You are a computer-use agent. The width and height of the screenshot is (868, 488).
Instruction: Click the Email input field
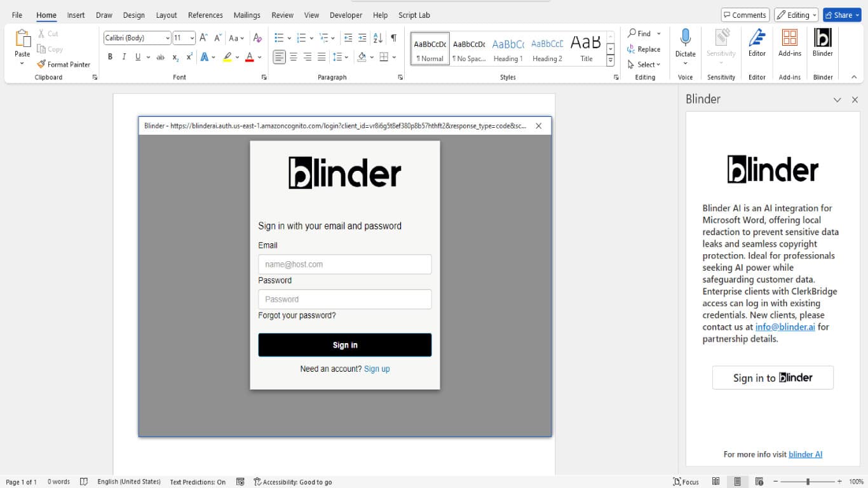pos(345,264)
